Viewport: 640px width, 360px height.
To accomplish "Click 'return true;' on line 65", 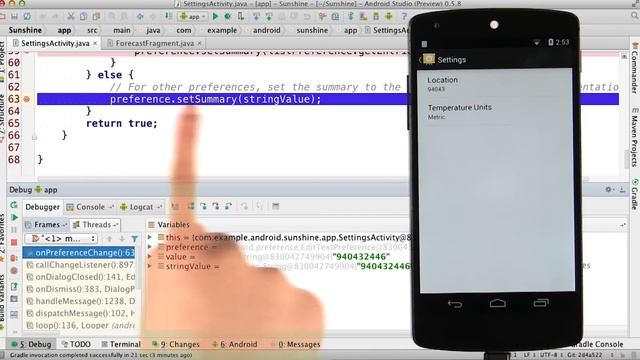I will pyautogui.click(x=121, y=123).
